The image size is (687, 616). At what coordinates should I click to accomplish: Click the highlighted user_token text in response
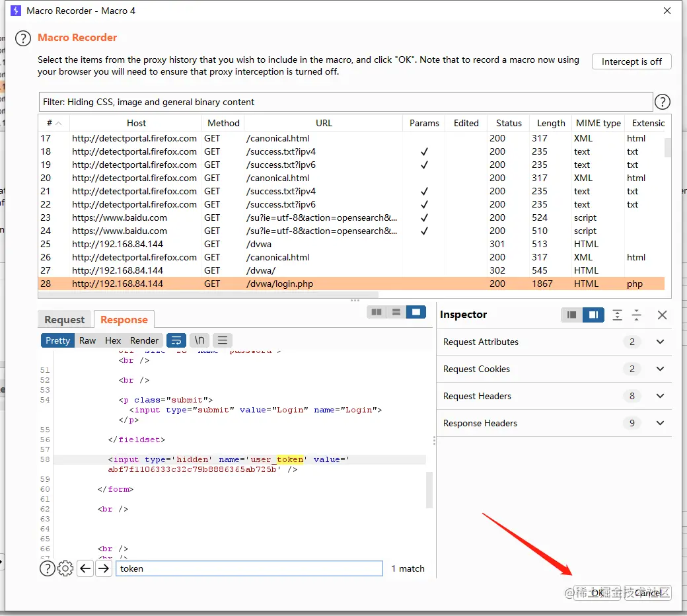coord(277,459)
